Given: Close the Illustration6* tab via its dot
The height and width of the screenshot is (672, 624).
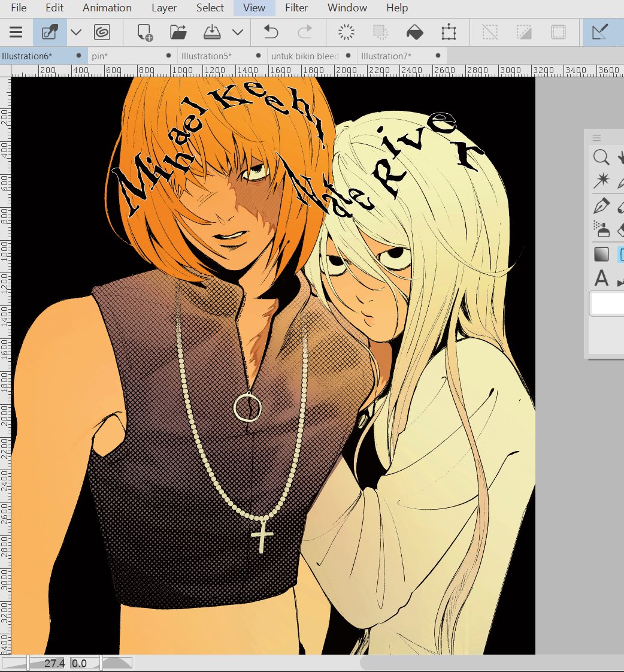Looking at the screenshot, I should pos(79,56).
